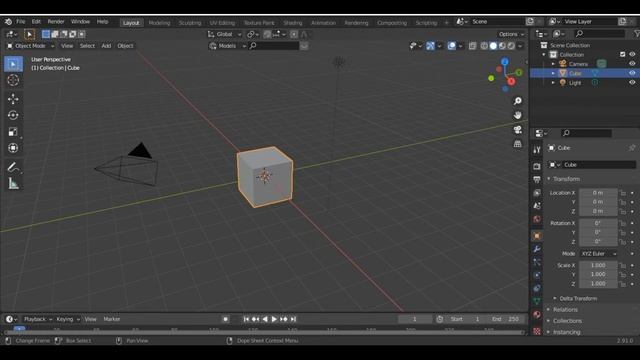The height and width of the screenshot is (360, 640).
Task: Hide Cube in outliner via eye icon
Action: (632, 73)
